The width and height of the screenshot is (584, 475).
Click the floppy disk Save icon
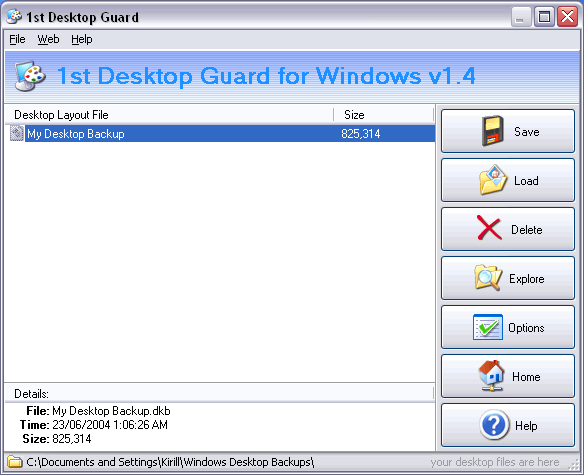[x=493, y=131]
